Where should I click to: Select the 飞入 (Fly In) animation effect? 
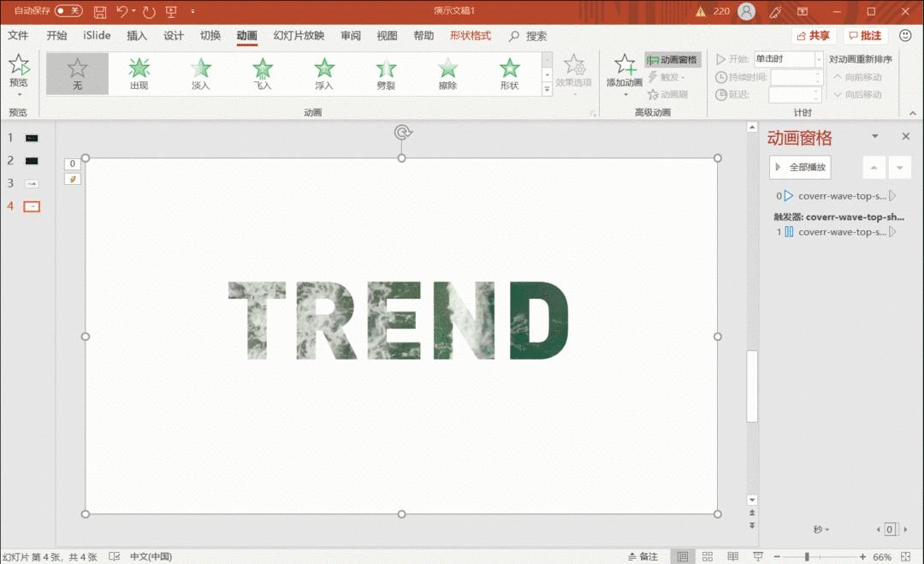[263, 73]
